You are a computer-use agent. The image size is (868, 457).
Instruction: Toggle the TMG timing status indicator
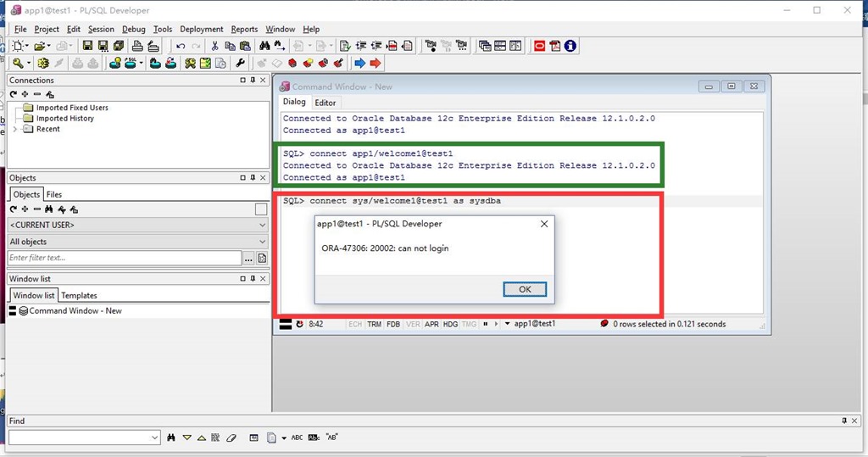point(470,324)
